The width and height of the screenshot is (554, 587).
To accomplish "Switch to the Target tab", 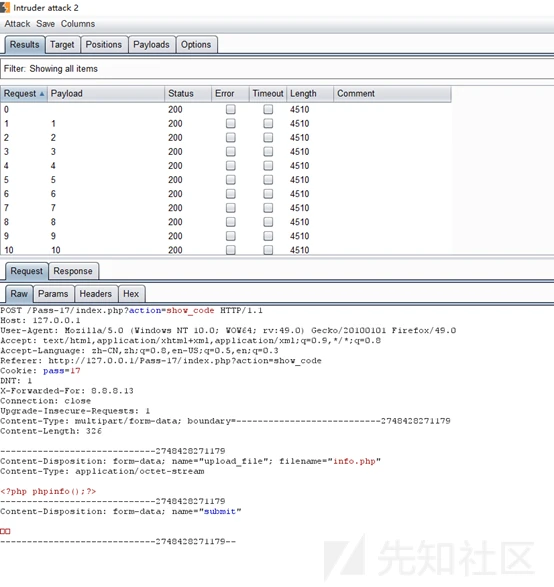I will pyautogui.click(x=62, y=45).
